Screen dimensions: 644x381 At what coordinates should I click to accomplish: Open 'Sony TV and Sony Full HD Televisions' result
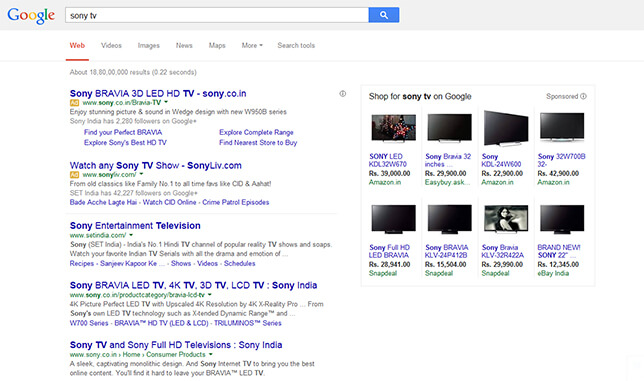pyautogui.click(x=176, y=345)
